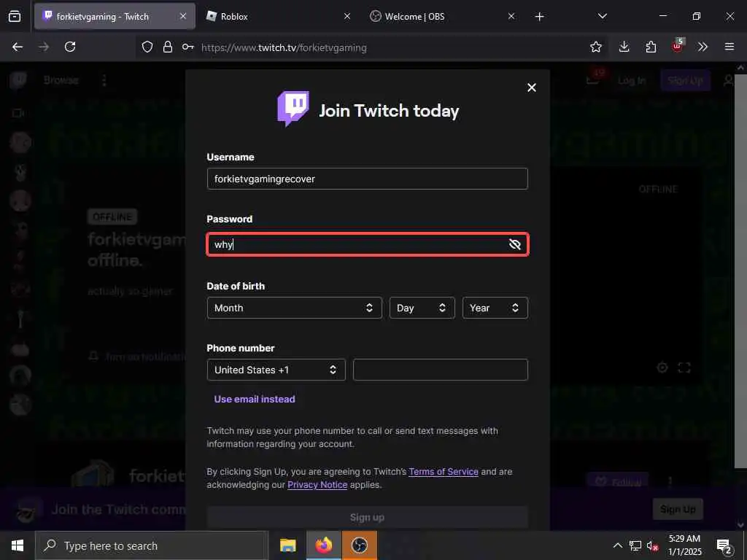This screenshot has height=560, width=747.
Task: Click the Twitch logo in dialog header
Action: click(x=293, y=109)
